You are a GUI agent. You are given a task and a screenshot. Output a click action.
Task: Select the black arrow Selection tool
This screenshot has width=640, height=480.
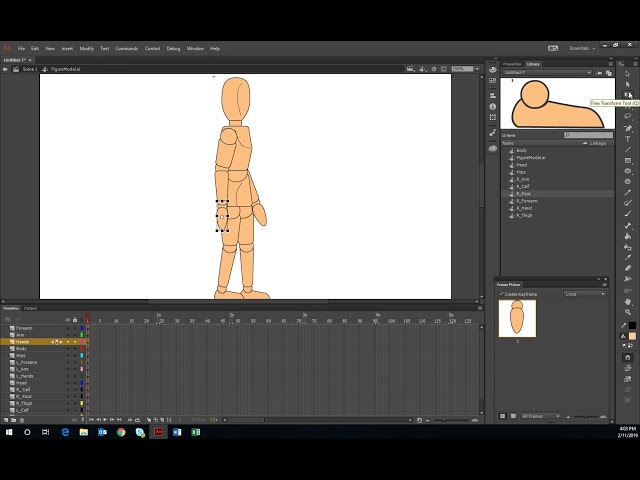pyautogui.click(x=627, y=74)
